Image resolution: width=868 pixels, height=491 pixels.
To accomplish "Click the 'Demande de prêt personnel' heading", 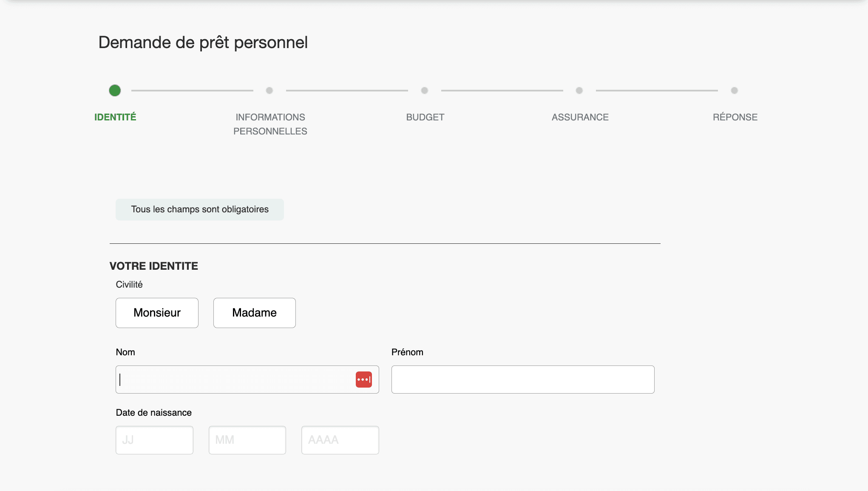I will pos(203,43).
